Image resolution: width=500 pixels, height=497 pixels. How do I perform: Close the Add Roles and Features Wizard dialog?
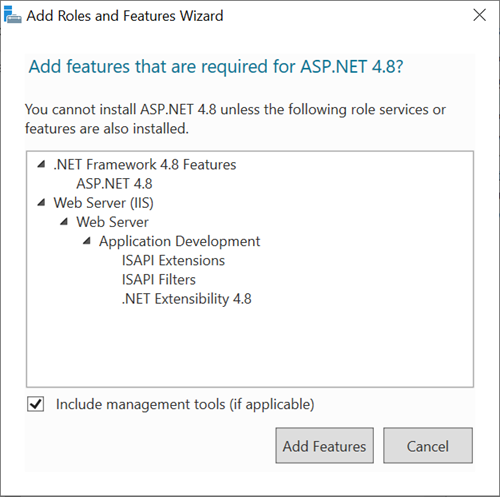tap(479, 15)
